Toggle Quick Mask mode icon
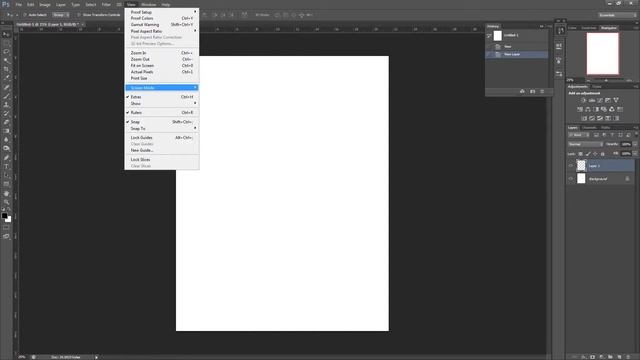The height and width of the screenshot is (360, 640). pyautogui.click(x=6, y=228)
